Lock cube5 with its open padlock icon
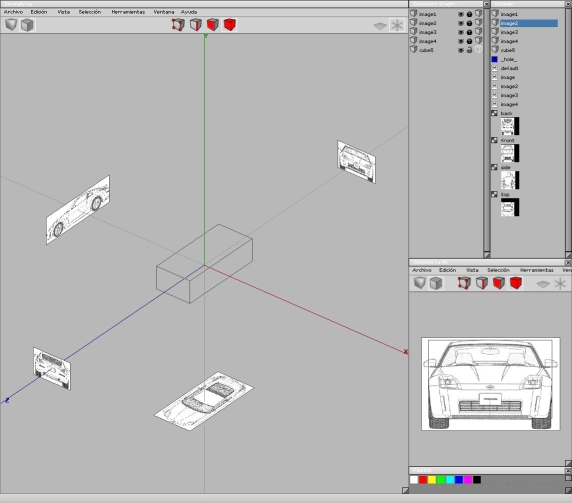 coord(469,50)
